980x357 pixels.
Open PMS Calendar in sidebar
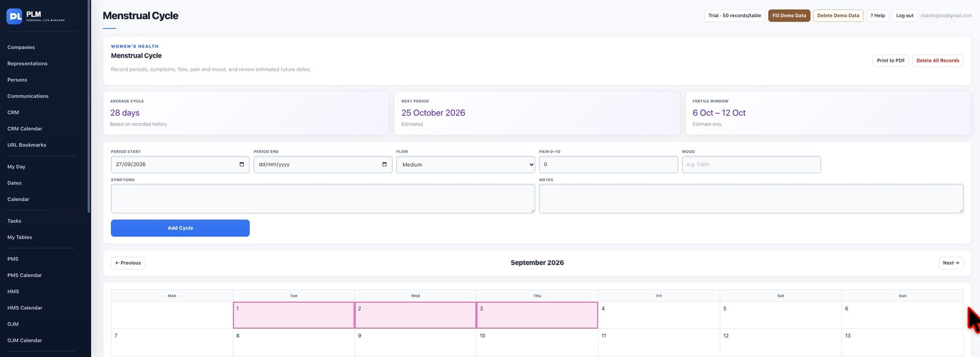click(x=24, y=276)
